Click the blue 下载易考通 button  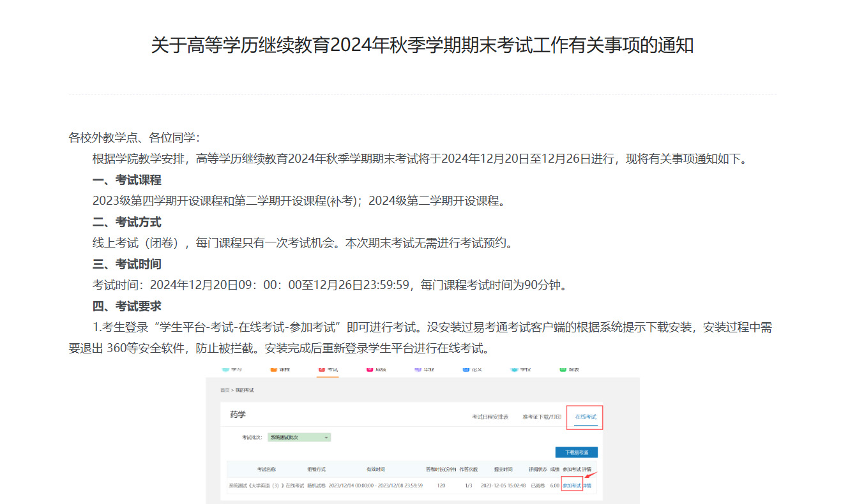click(x=576, y=452)
